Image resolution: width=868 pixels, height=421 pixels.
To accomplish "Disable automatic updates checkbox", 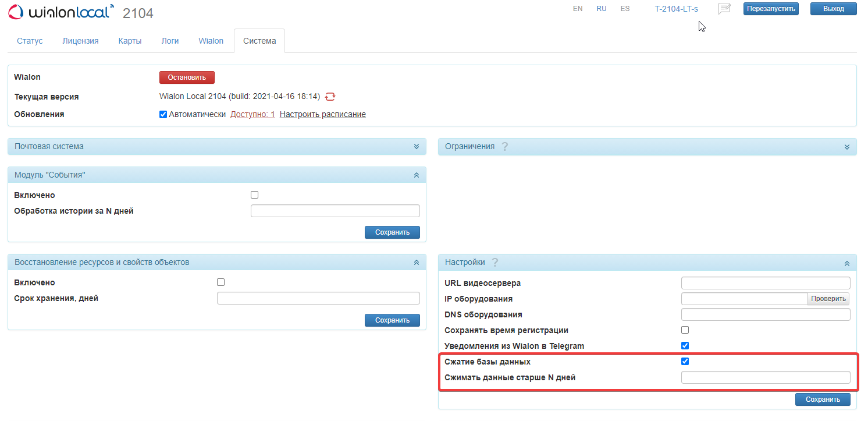I will pos(163,115).
